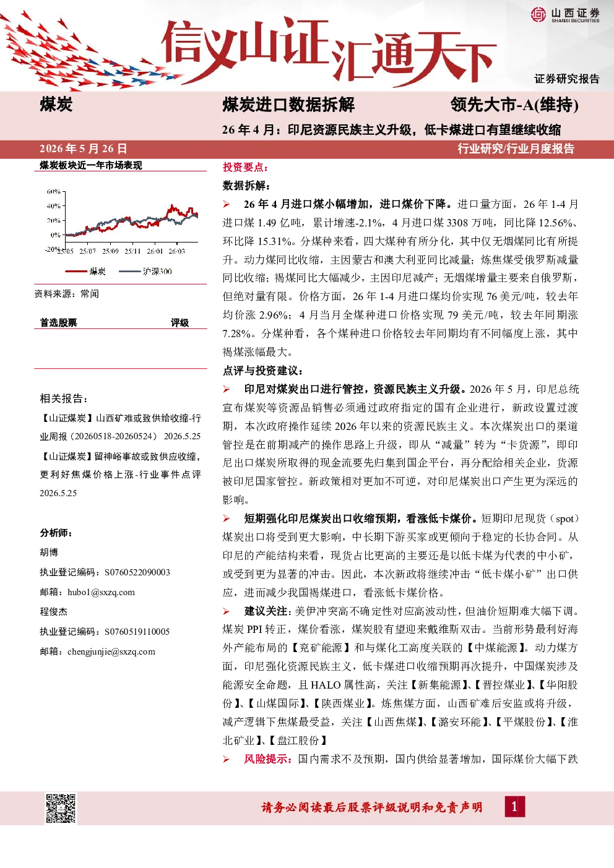The height and width of the screenshot is (868, 614).
Task: Click arrow bullet before 建议关注
Action: pyautogui.click(x=227, y=611)
